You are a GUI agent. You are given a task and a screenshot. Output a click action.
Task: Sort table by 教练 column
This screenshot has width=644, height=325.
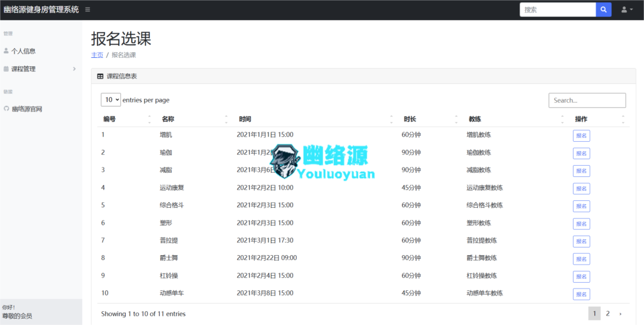tap(475, 119)
